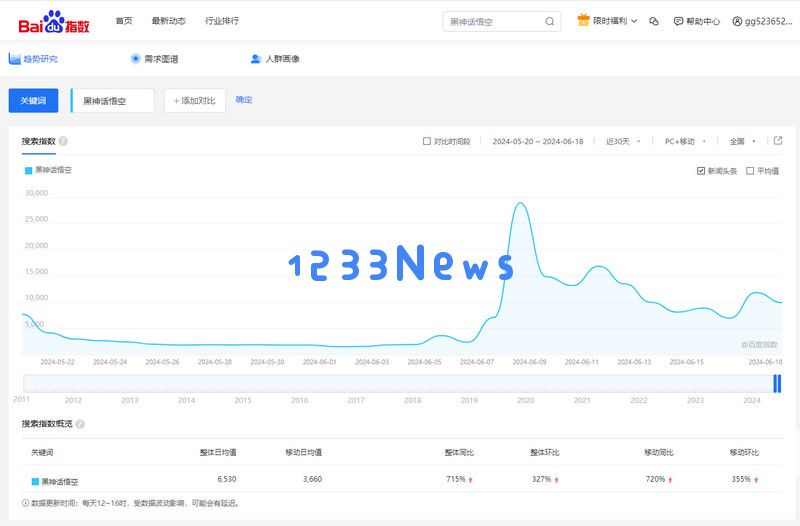Switch to the 人群画像 tab

tap(276, 59)
